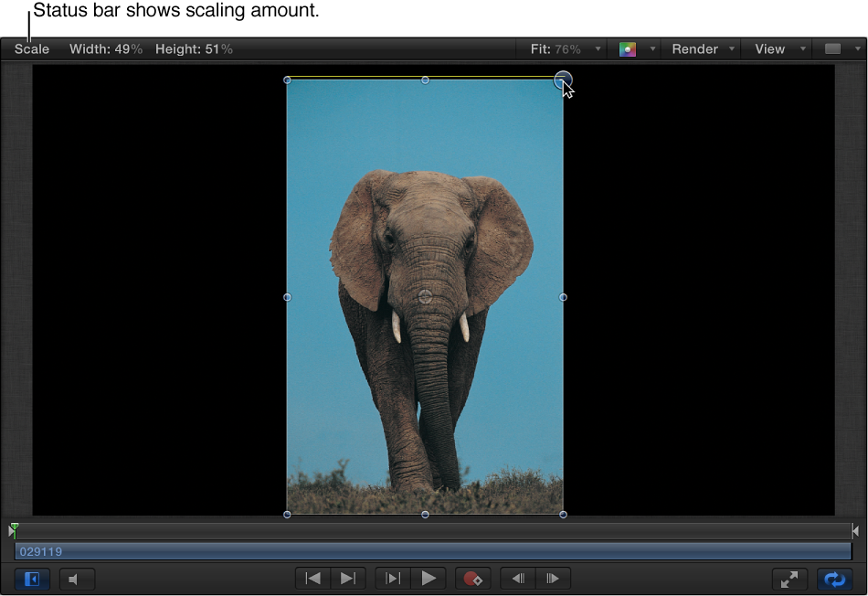This screenshot has height=596, width=868.
Task: Select the Go to Start playback icon
Action: [312, 578]
